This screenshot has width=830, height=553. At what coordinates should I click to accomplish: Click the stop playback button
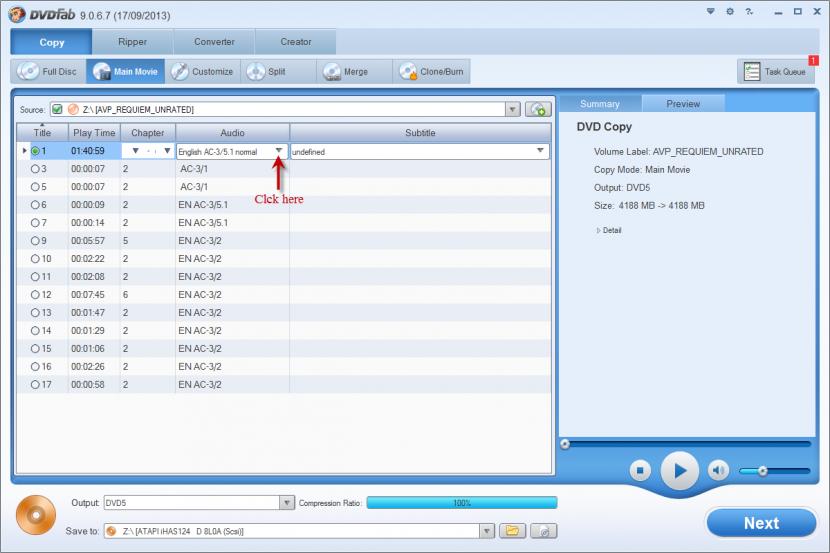(640, 470)
